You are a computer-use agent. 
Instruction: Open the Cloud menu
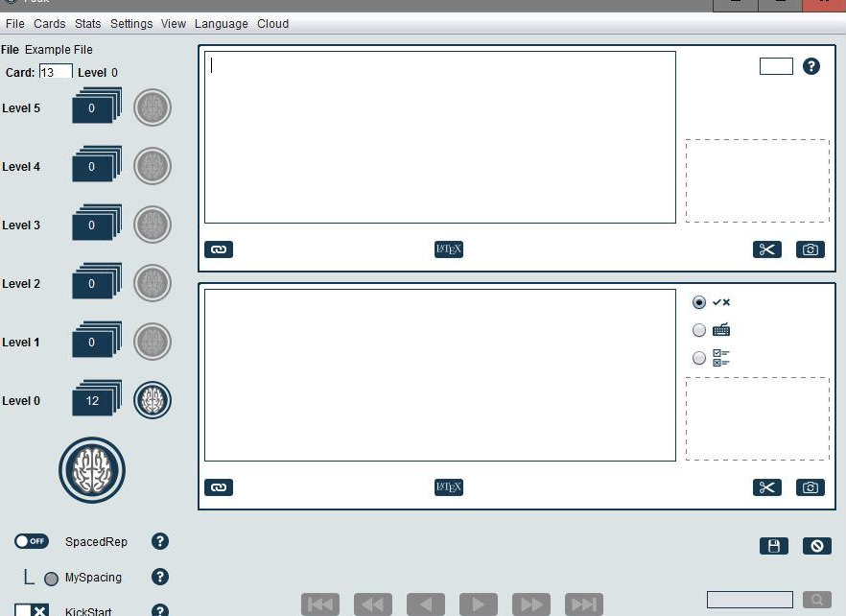pyautogui.click(x=272, y=24)
